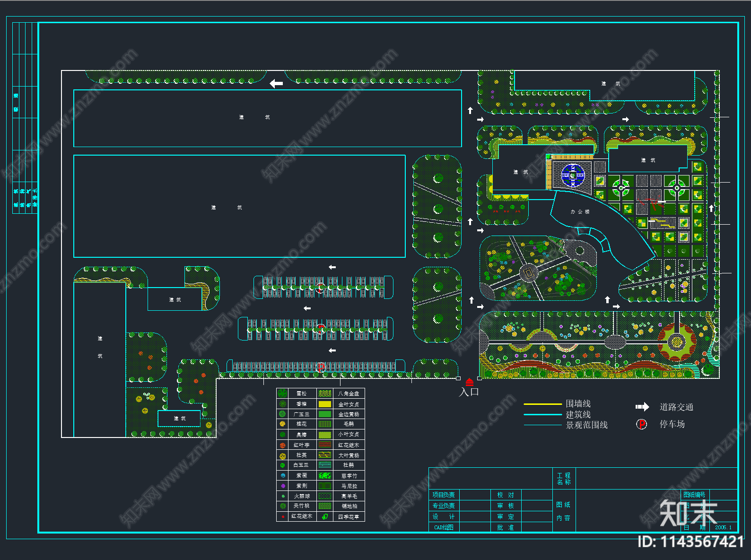Pick the 大叶黄杨 hatch swatch
The width and height of the screenshot is (751, 560).
pyautogui.click(x=325, y=455)
